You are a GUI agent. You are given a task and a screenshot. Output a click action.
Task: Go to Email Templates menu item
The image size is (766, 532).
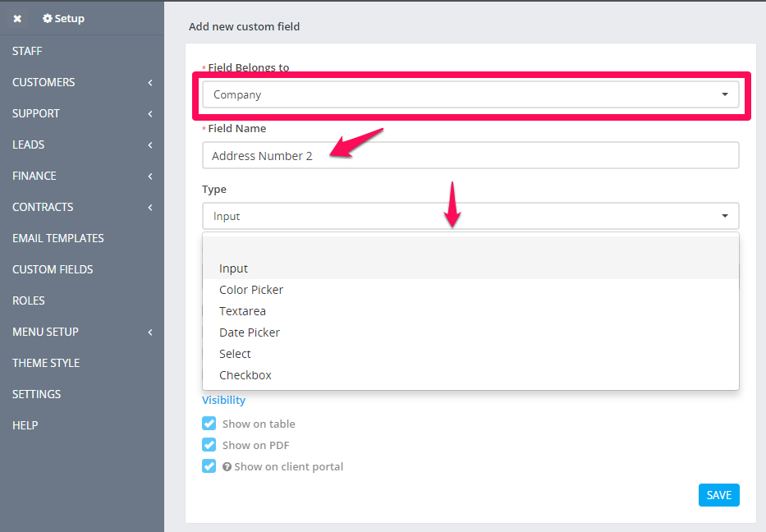tap(58, 238)
